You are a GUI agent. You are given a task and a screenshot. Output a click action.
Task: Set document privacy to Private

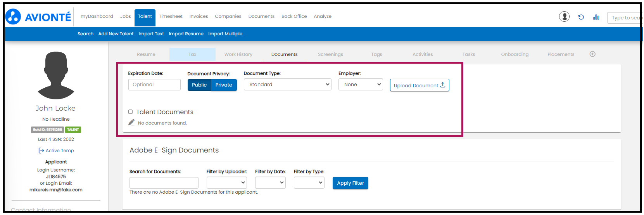224,85
